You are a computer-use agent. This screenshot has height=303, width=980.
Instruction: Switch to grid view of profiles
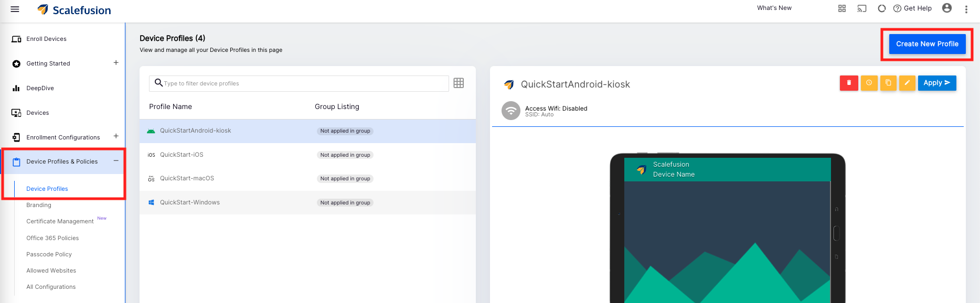tap(459, 83)
